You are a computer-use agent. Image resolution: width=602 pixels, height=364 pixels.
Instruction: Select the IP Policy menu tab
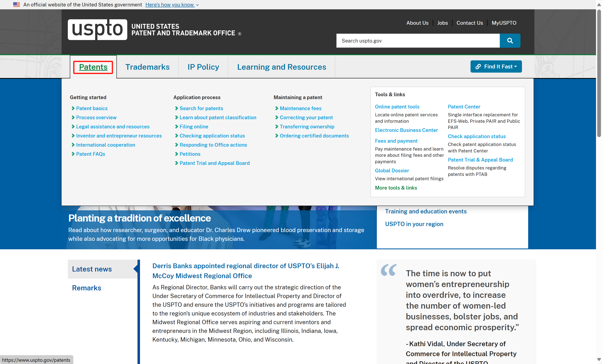point(203,67)
